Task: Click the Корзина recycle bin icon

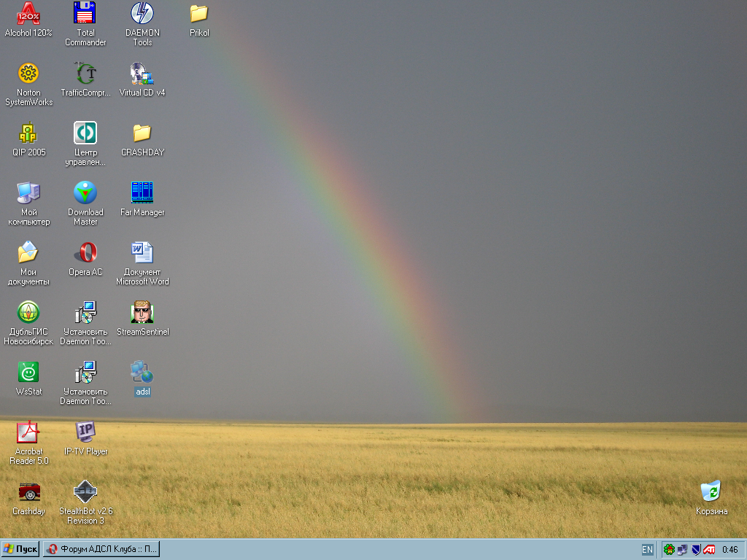Action: 711,491
